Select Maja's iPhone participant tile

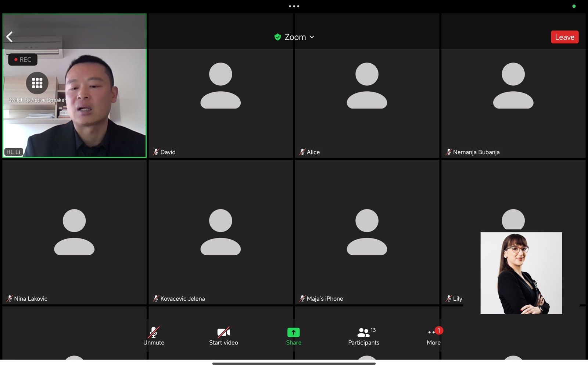[367, 232]
